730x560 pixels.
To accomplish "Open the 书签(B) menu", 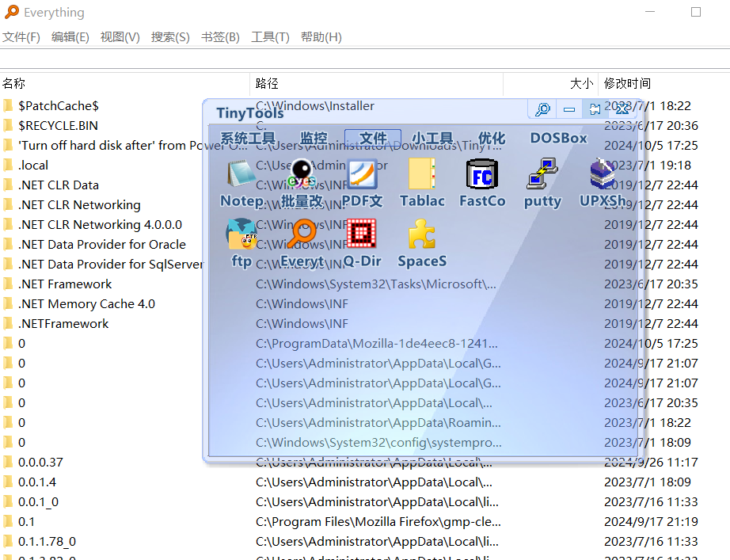I will coord(220,37).
